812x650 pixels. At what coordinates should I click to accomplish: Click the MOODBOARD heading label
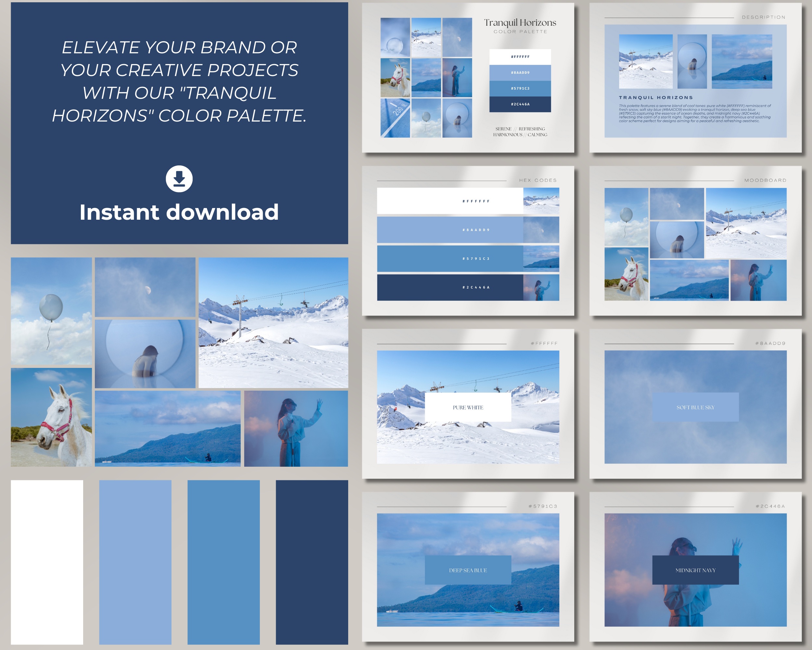765,180
